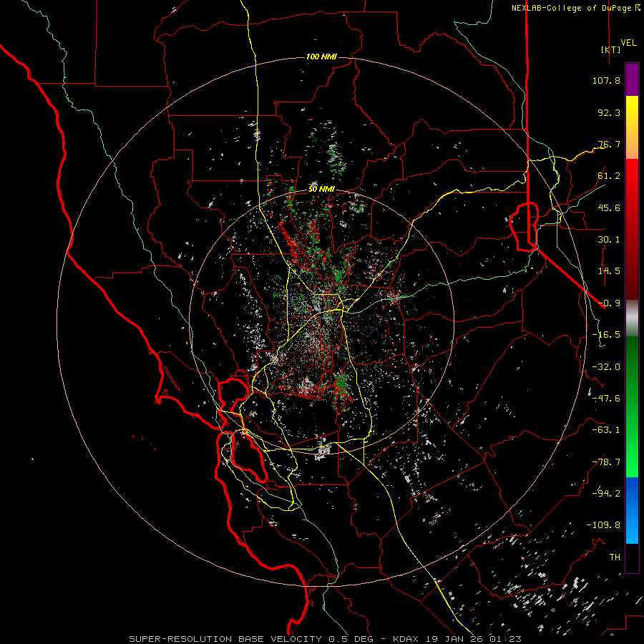Click the -0.9 velocity scale value
The height and width of the screenshot is (644, 644).
pos(609,303)
